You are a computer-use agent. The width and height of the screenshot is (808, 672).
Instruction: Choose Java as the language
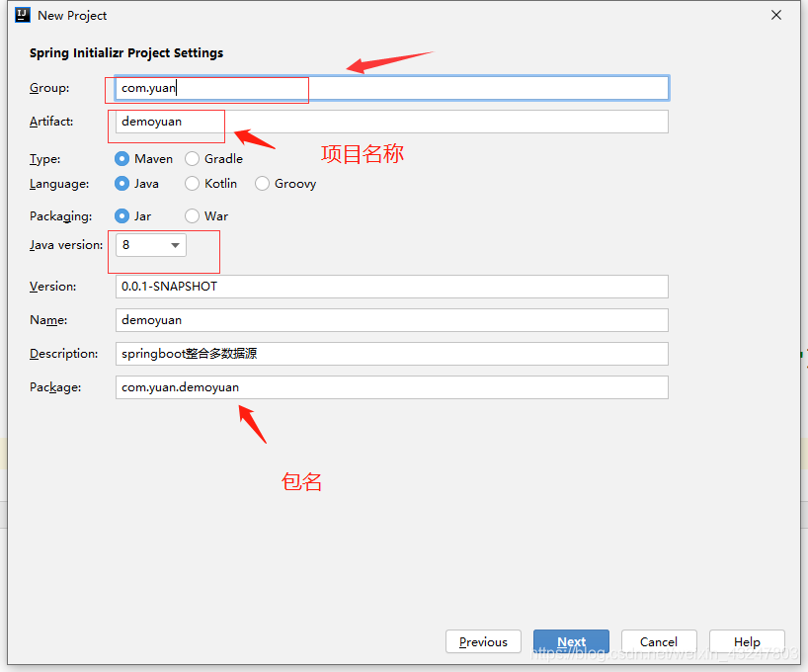click(x=136, y=184)
